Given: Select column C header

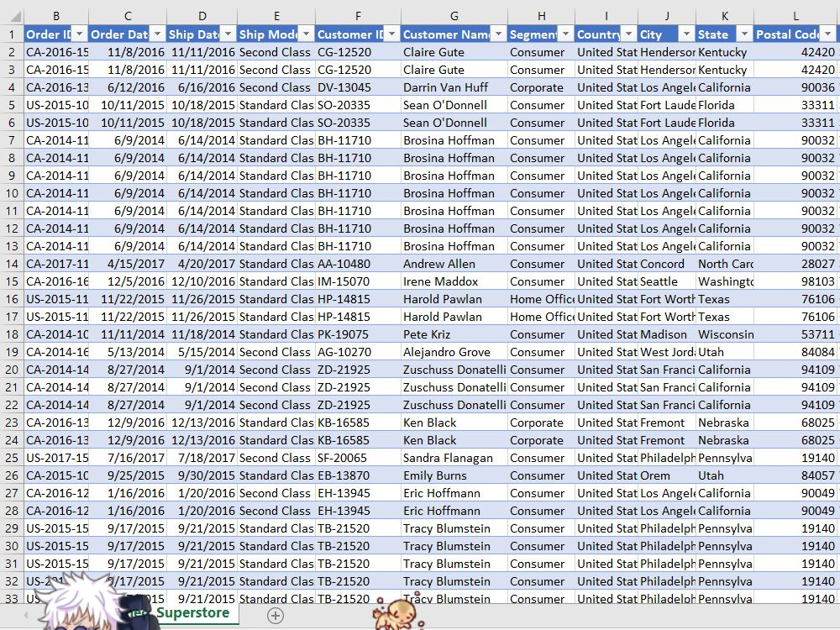Looking at the screenshot, I should point(128,16).
